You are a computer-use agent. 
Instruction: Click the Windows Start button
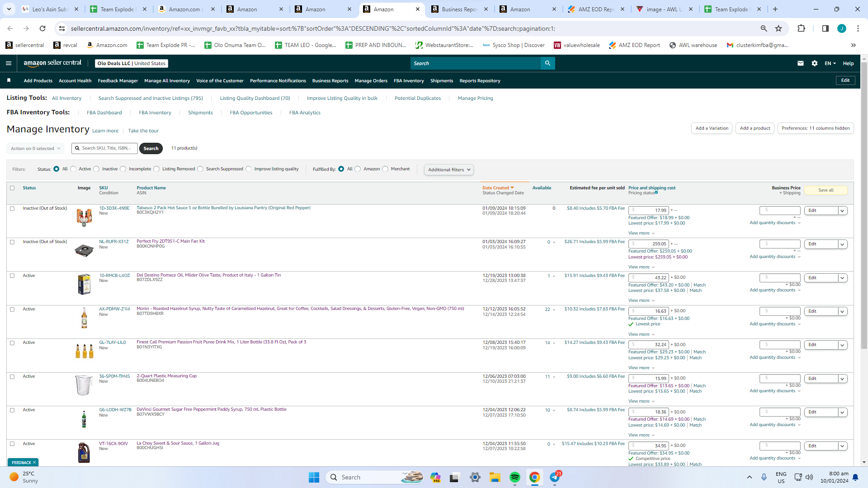[314, 477]
